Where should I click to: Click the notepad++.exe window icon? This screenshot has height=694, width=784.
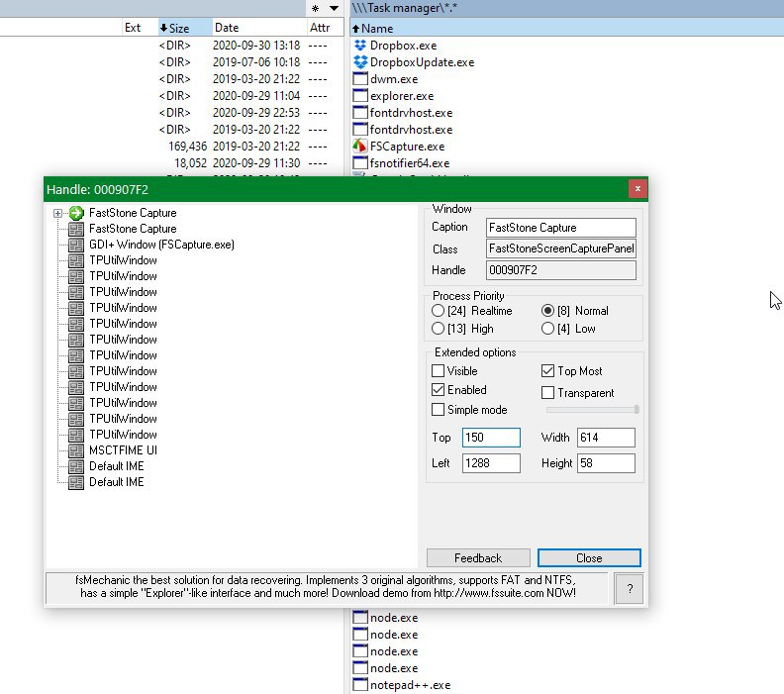360,685
